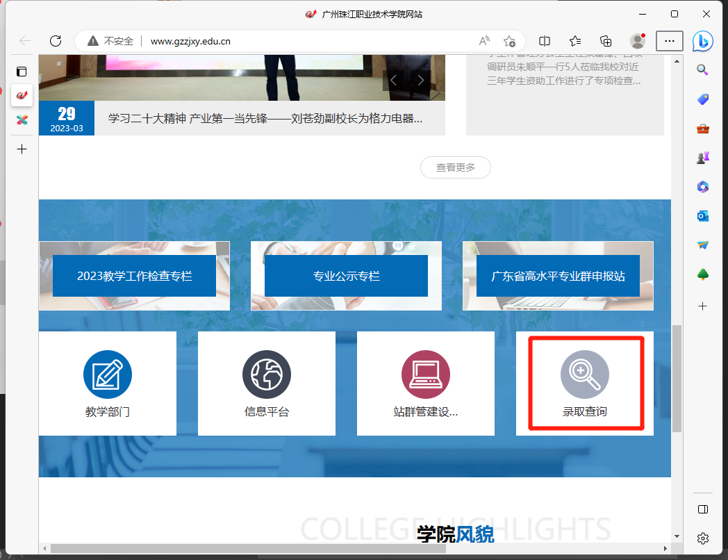Open the Tools toolbox sidebar panel
This screenshot has height=560, width=728.
pos(702,128)
